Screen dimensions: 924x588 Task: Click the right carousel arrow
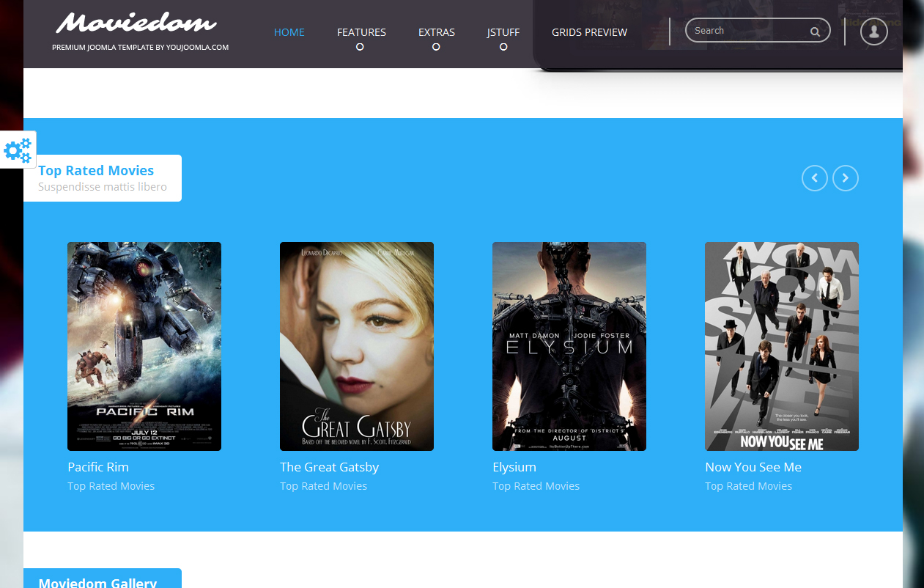coord(845,178)
